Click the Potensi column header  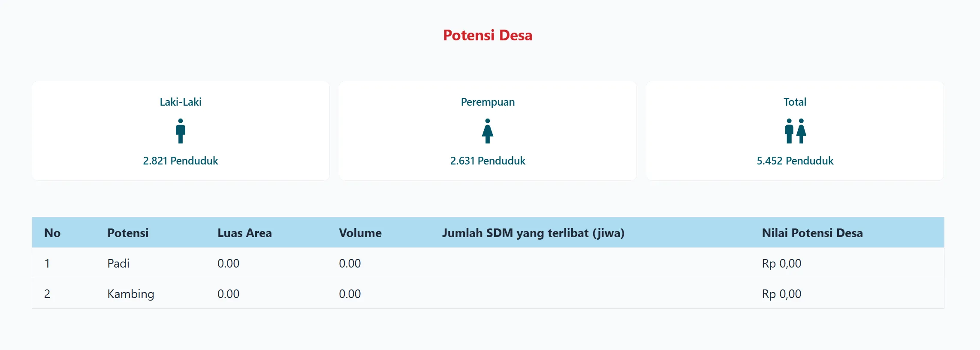pos(128,233)
